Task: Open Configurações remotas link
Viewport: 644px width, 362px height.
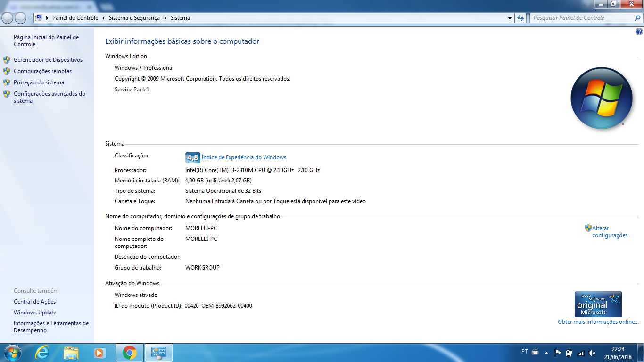Action: [x=43, y=71]
